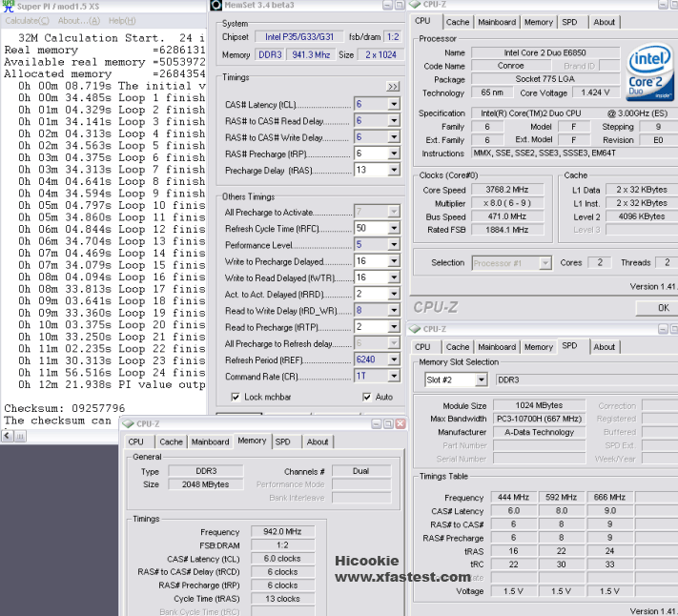Switch to Mainboard tab in top CPU-Z

click(x=497, y=22)
